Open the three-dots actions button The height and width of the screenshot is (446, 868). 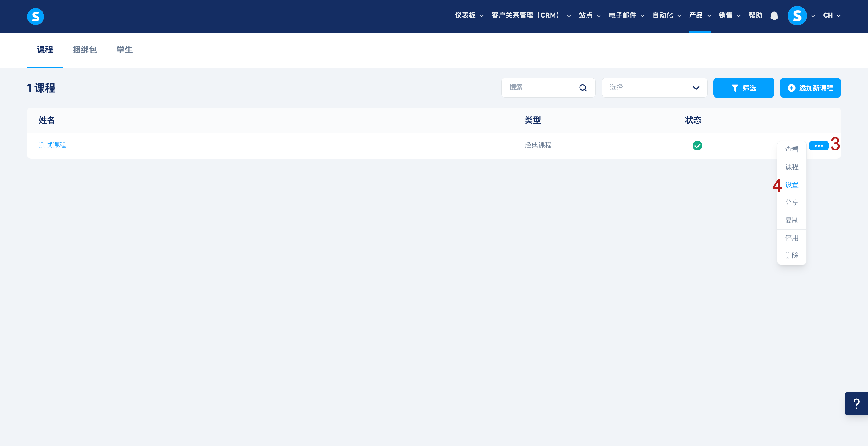(818, 146)
